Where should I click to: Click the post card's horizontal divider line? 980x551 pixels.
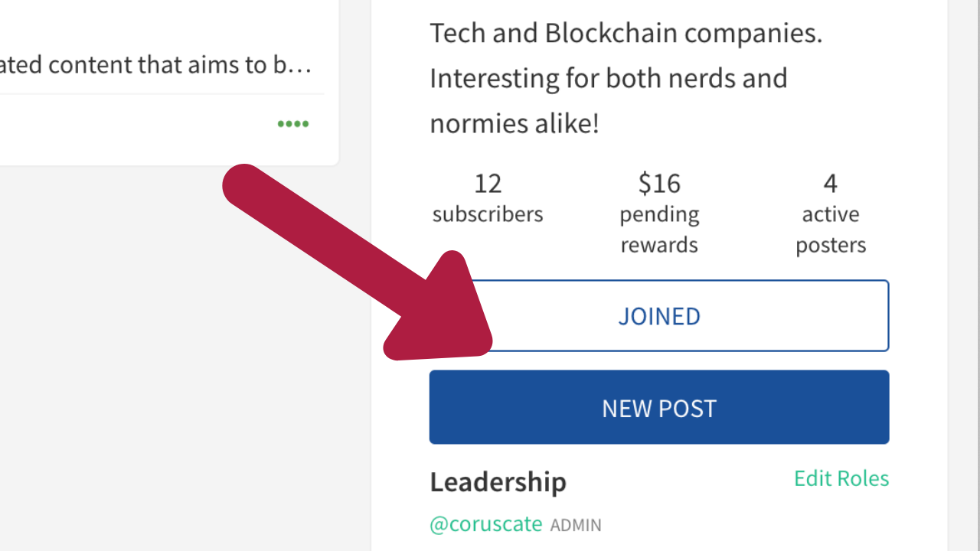click(153, 94)
